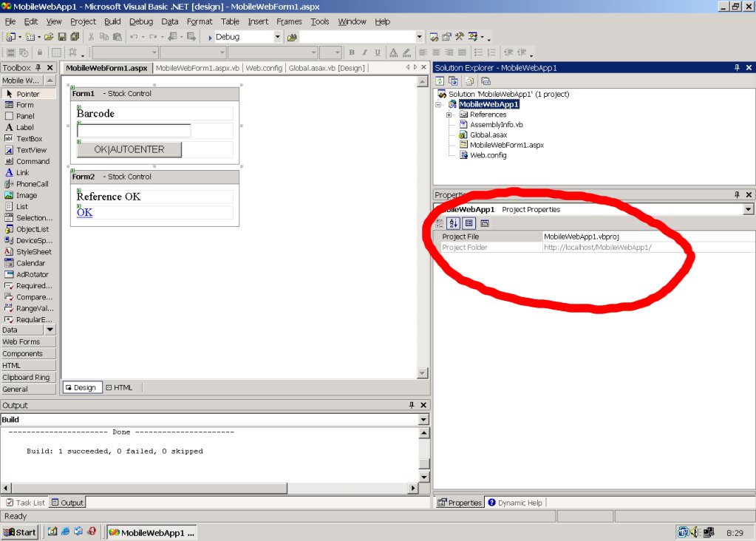The height and width of the screenshot is (541, 756).
Task: Open the Components toolbox section
Action: point(28,353)
